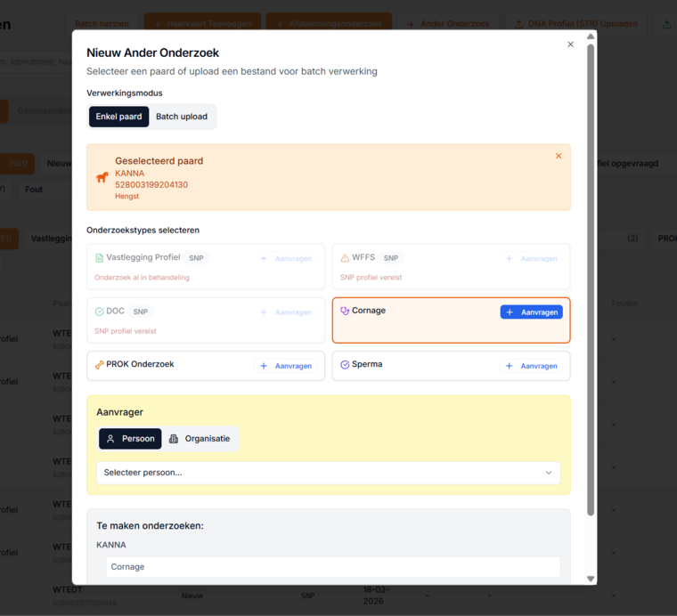
Task: Click horse number 528003199204130
Action: pyautogui.click(x=151, y=184)
